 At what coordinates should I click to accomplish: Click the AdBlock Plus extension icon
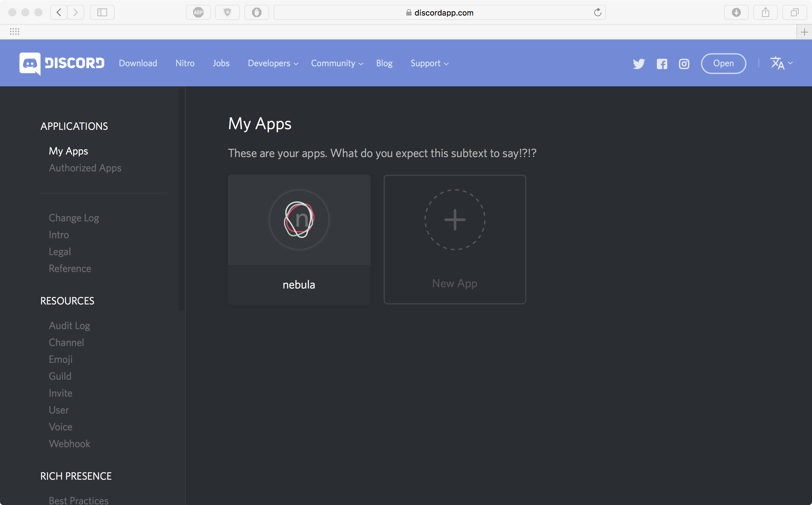pos(198,13)
